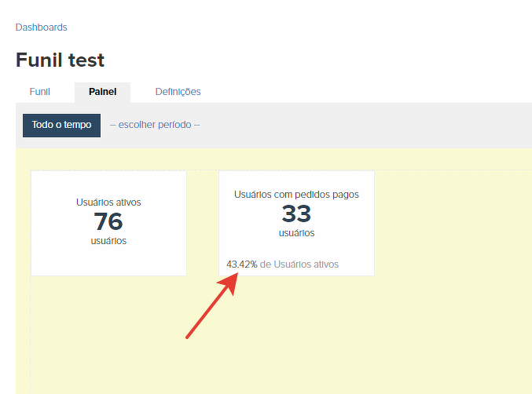Screen dimensions: 532x394
Task: Click the 43.42% conversion percentage
Action: click(241, 264)
